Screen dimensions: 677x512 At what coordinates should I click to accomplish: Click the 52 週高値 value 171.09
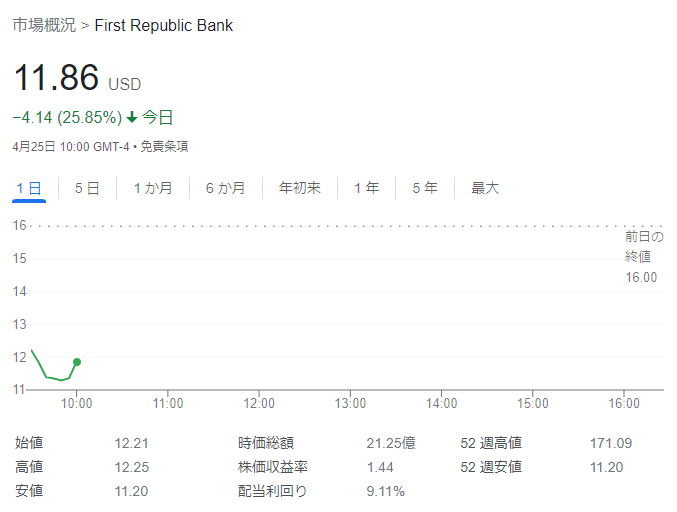click(x=611, y=443)
